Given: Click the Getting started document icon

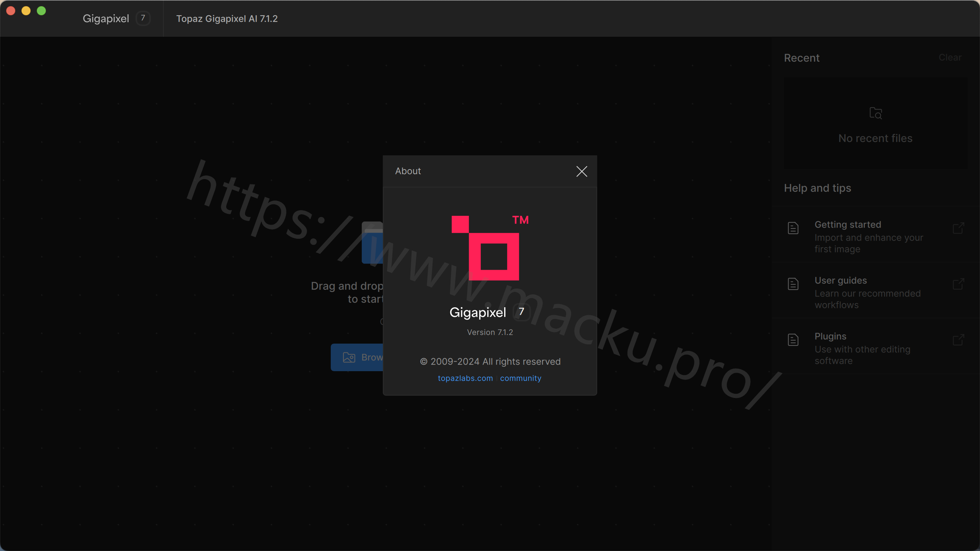Looking at the screenshot, I should pyautogui.click(x=793, y=228).
